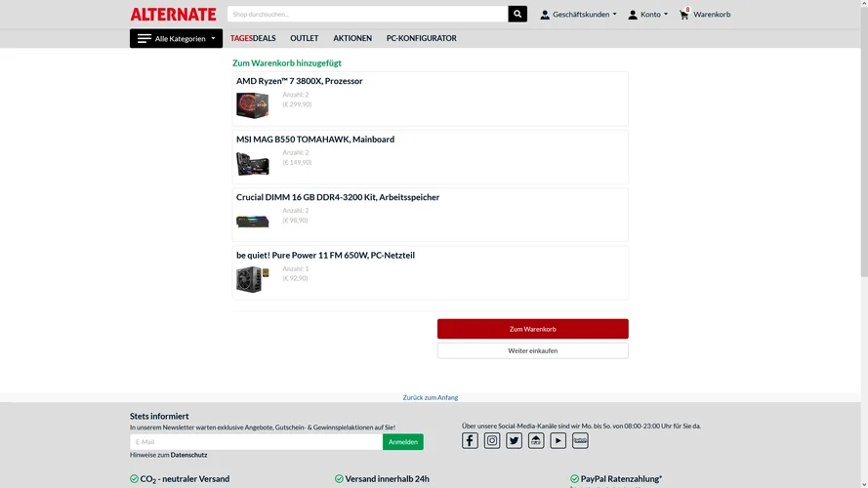The height and width of the screenshot is (488, 868).
Task: Click the search magnifier button
Action: (x=517, y=14)
